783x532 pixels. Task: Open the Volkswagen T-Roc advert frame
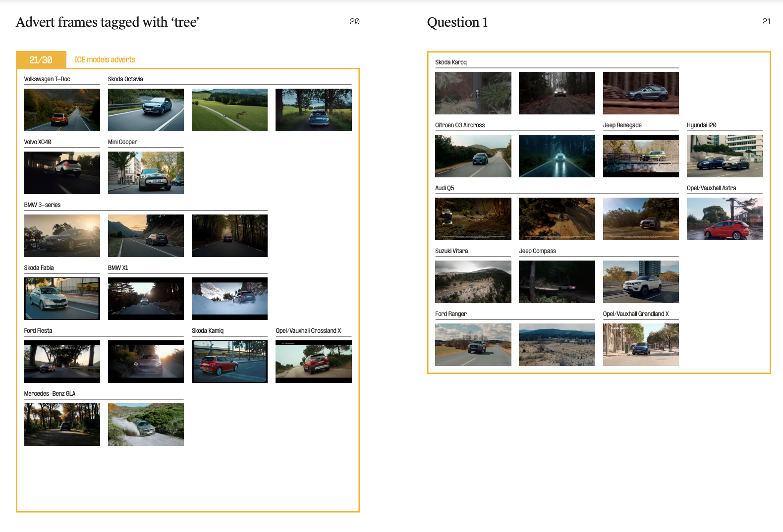pos(62,110)
